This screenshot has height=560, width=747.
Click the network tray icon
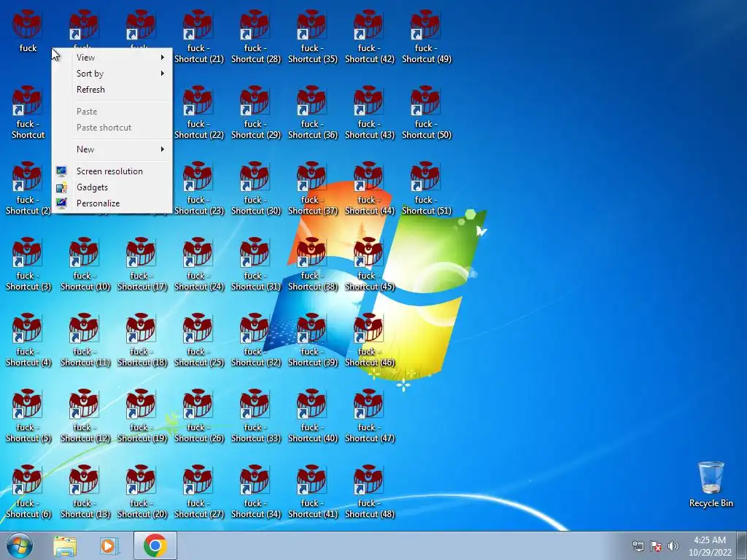tap(638, 546)
